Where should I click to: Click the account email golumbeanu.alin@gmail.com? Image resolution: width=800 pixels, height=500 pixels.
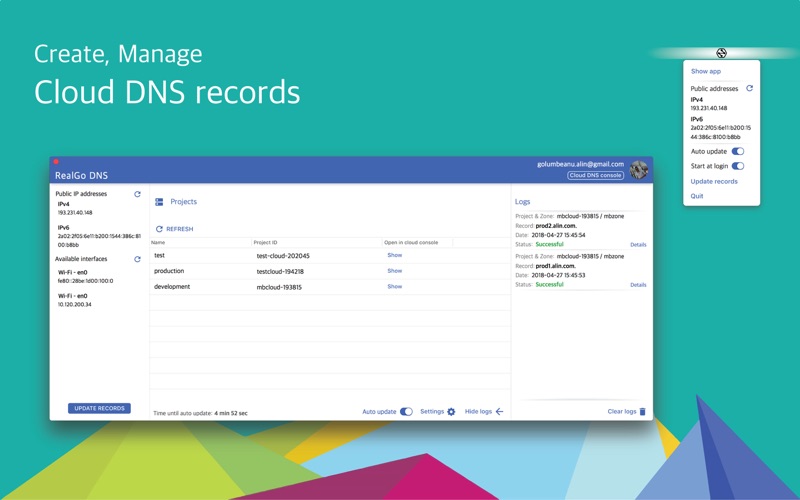coord(580,164)
